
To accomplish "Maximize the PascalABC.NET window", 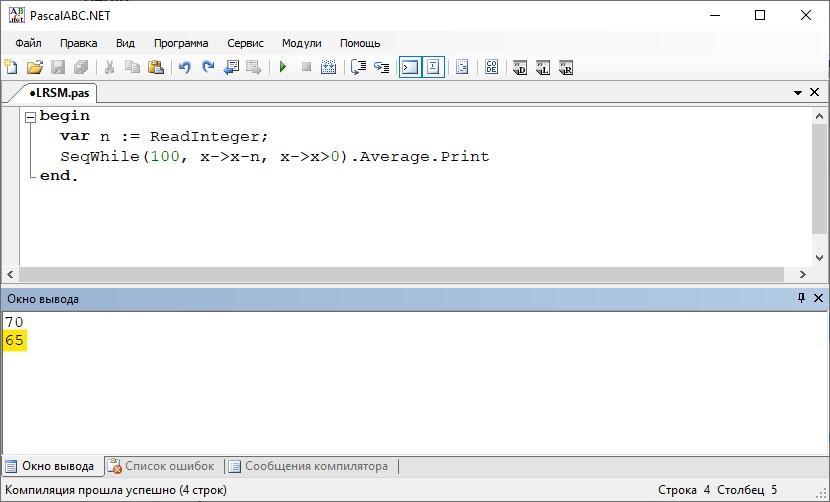I will pos(760,15).
